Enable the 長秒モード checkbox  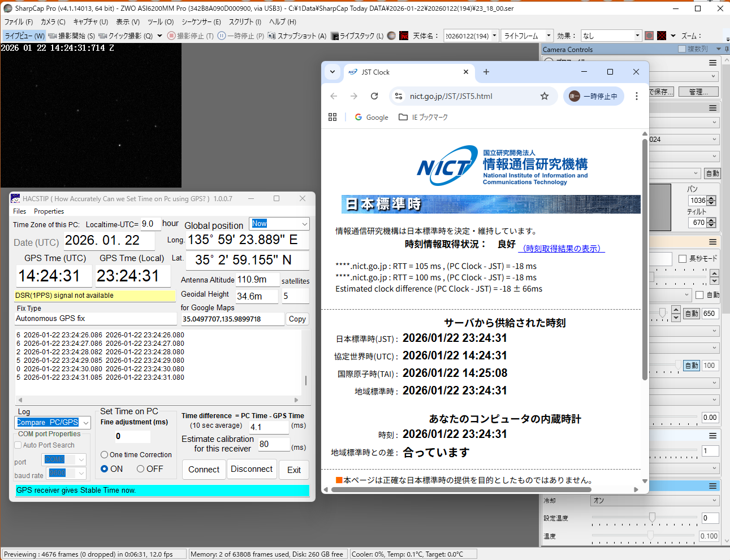[683, 259]
